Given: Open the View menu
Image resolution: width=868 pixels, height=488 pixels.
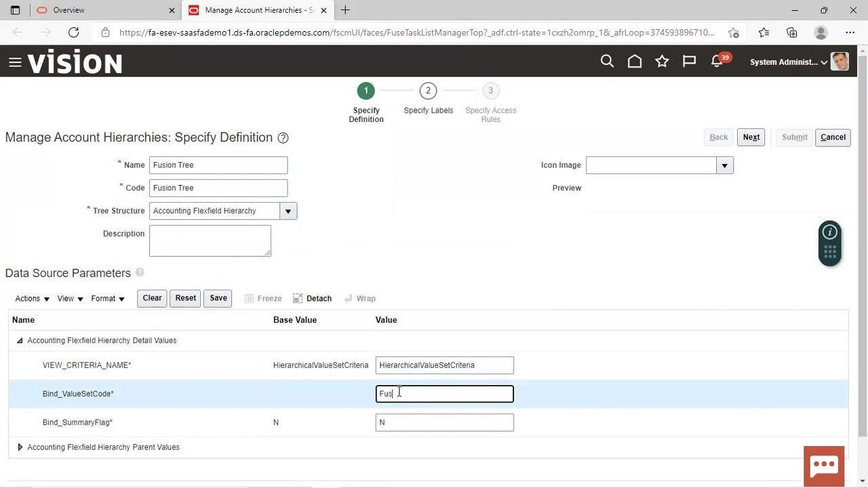Looking at the screenshot, I should [x=70, y=298].
